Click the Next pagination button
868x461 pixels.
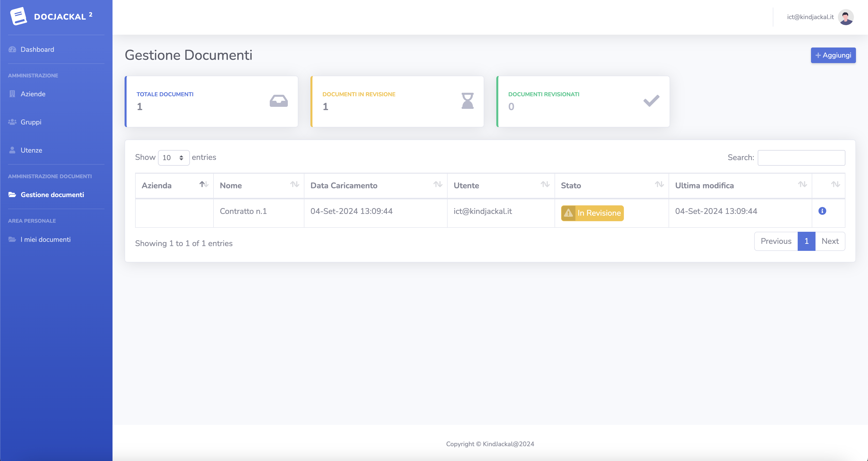point(830,241)
